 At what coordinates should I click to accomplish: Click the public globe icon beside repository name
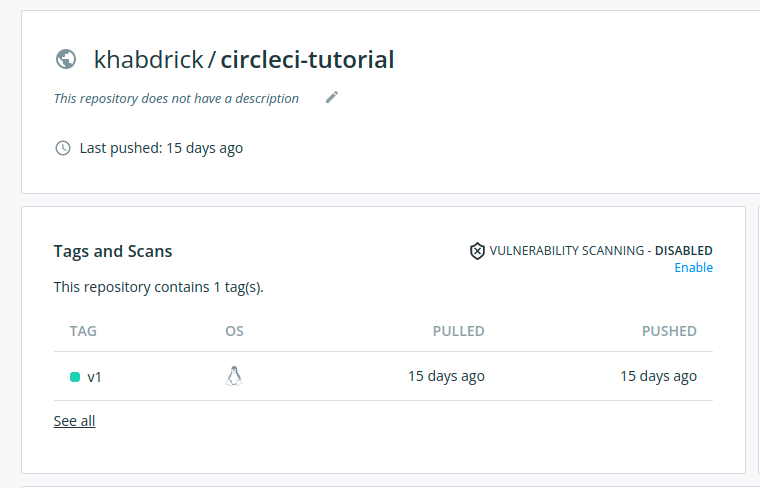tap(66, 60)
